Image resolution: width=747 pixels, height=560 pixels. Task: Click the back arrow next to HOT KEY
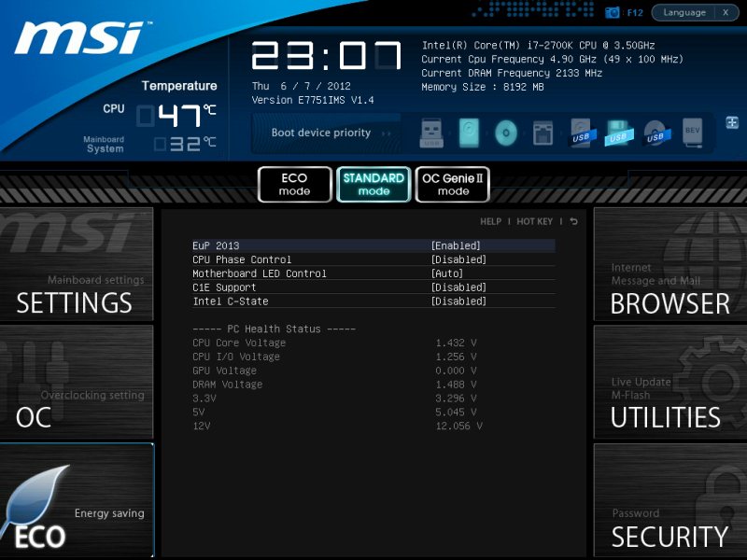(573, 221)
